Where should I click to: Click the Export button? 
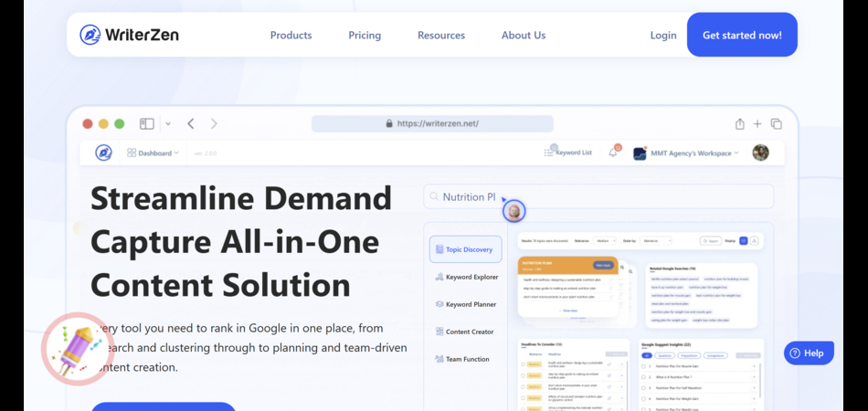coord(711,240)
